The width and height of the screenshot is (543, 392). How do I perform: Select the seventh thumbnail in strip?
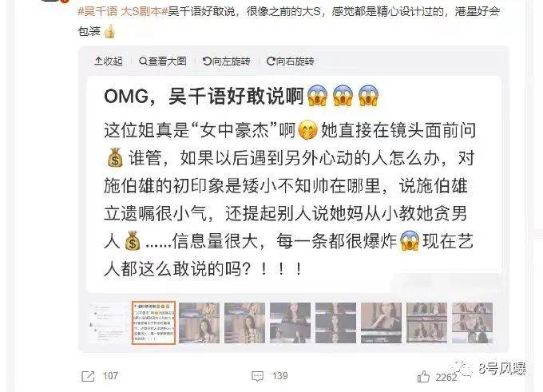coord(381,323)
